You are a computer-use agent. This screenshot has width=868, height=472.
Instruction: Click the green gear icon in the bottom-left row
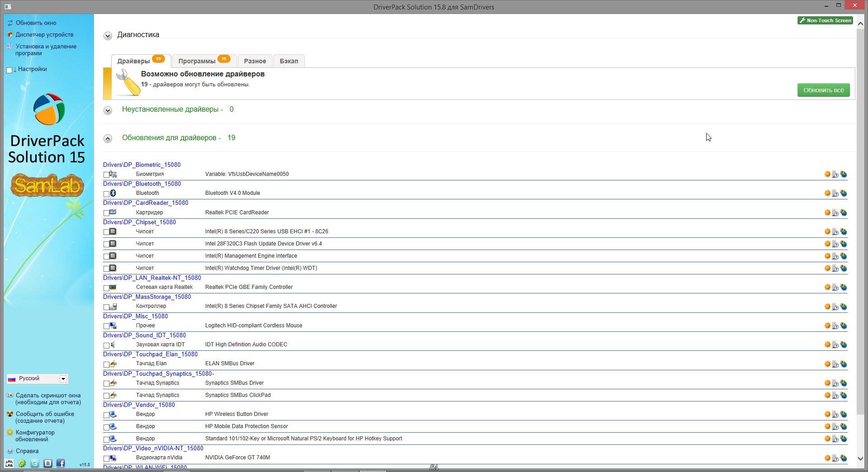pyautogui.click(x=22, y=463)
